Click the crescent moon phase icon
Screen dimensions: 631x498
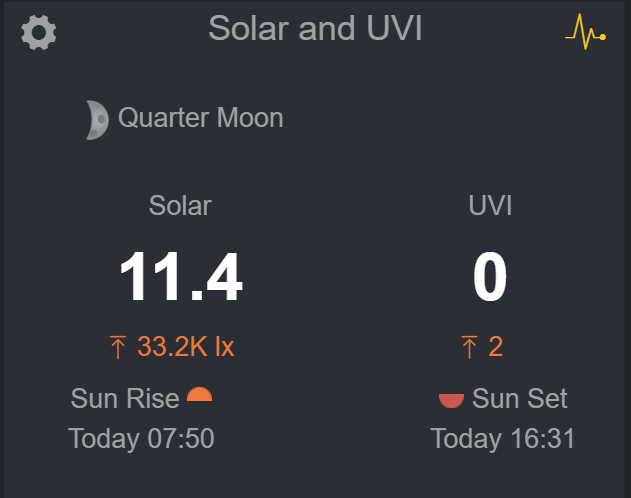[x=97, y=119]
